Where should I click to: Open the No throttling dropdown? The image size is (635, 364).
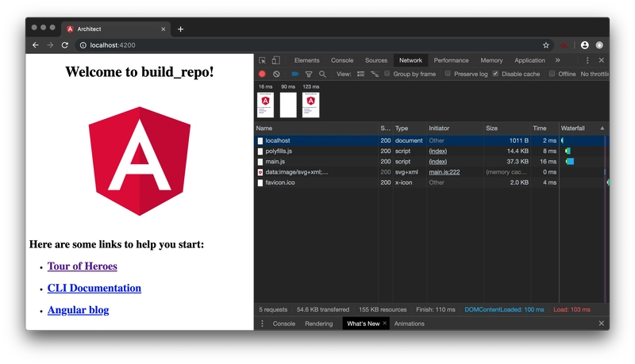[595, 74]
